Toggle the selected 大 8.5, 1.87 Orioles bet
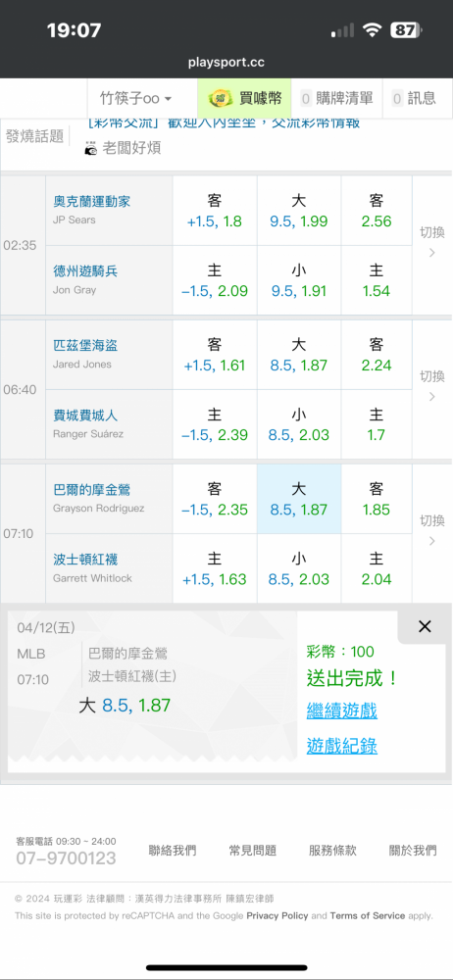This screenshot has height=980, width=453. [299, 499]
